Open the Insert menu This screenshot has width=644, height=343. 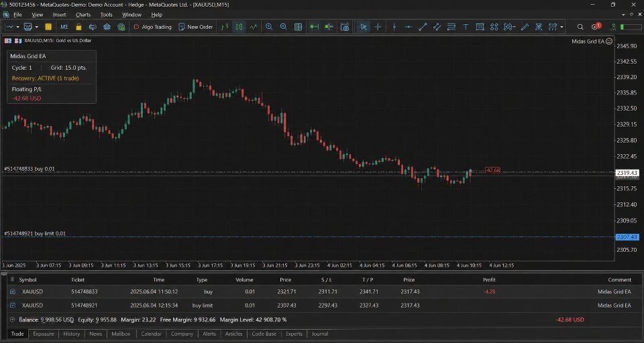click(x=59, y=15)
